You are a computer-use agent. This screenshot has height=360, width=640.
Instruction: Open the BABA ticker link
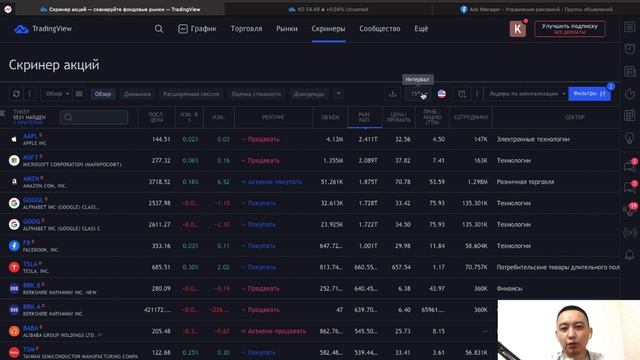click(x=30, y=328)
